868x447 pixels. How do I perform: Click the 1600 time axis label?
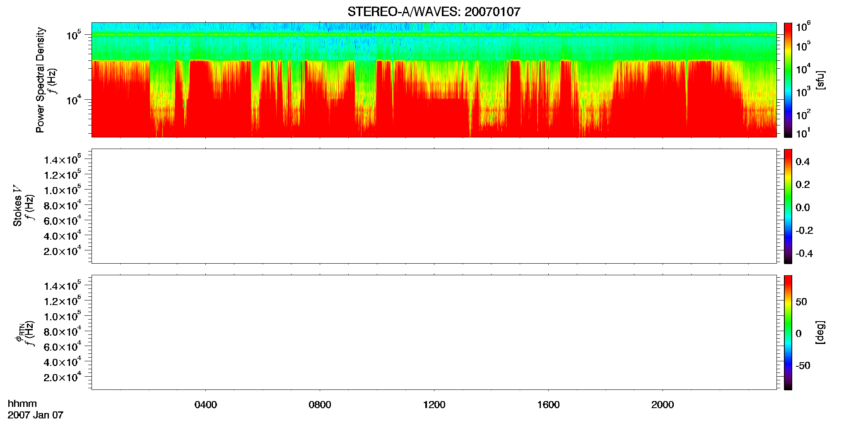(x=548, y=405)
